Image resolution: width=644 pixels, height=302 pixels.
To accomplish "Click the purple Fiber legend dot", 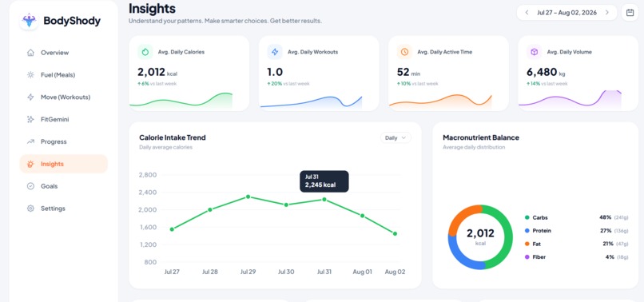I will click(x=527, y=256).
